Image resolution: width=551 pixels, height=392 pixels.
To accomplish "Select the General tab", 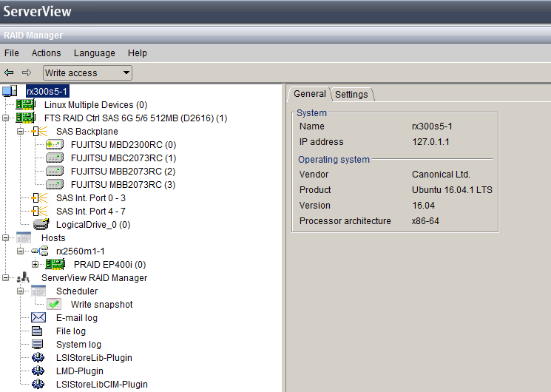I will pyautogui.click(x=310, y=94).
